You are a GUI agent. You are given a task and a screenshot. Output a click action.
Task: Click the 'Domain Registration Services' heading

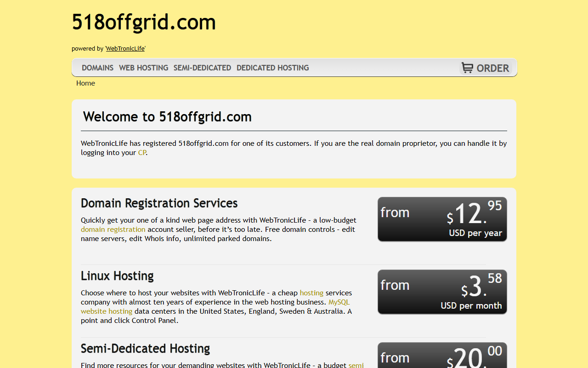[x=159, y=203]
